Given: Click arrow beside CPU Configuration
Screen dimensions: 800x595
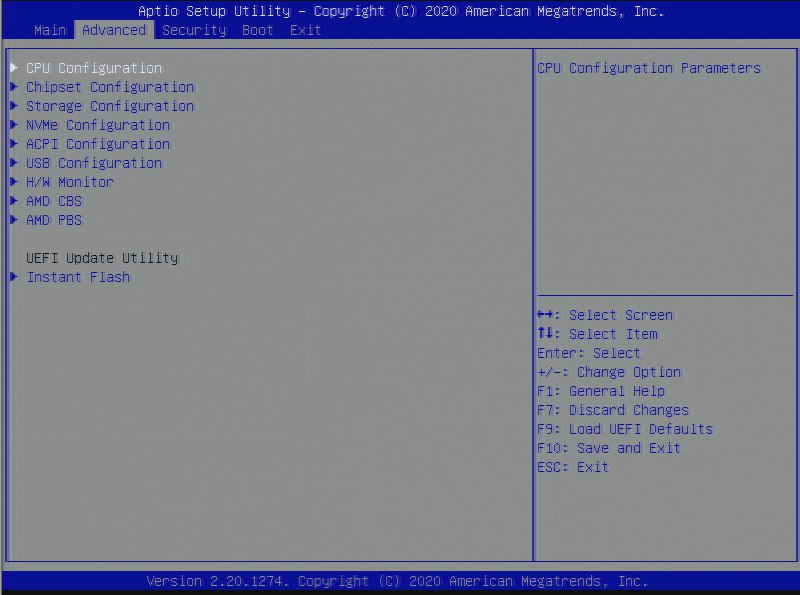Looking at the screenshot, I should click(x=14, y=67).
